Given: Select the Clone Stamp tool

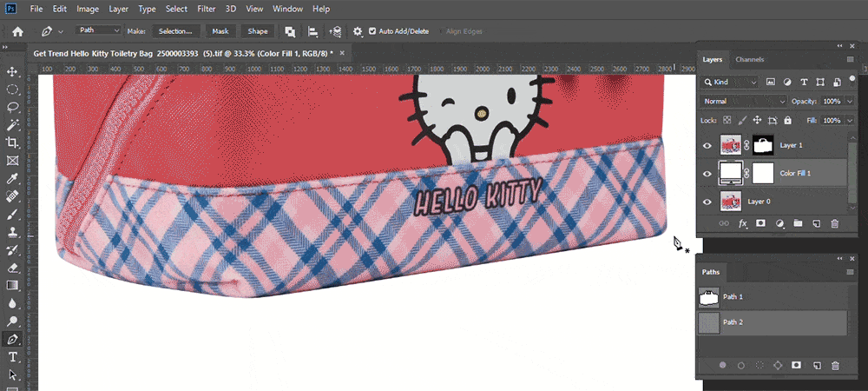Looking at the screenshot, I should tap(12, 232).
